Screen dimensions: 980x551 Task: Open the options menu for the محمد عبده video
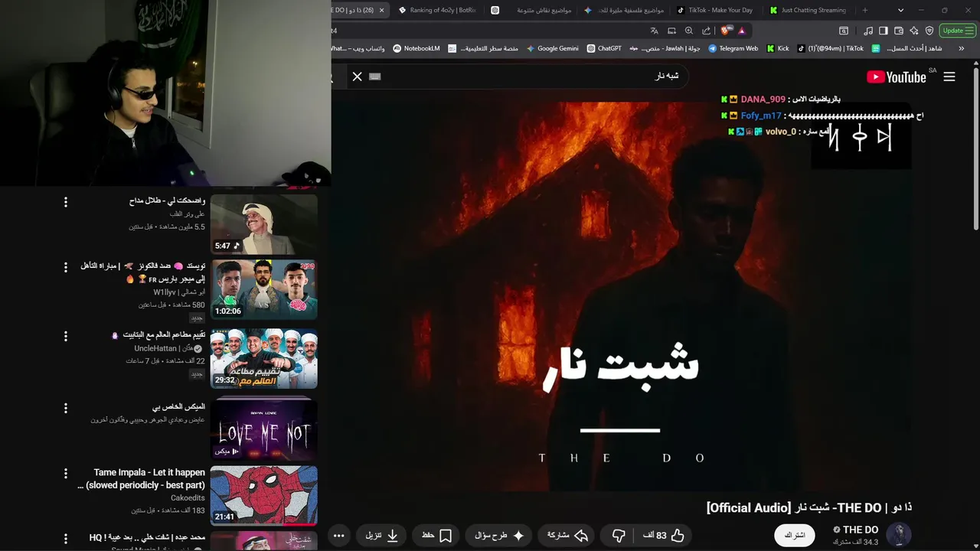[66, 539]
